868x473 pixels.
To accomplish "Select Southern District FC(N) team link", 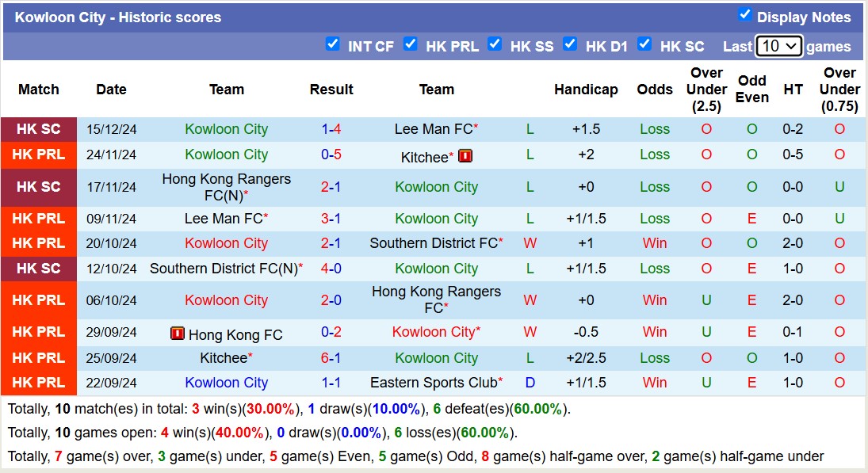I will (x=223, y=269).
